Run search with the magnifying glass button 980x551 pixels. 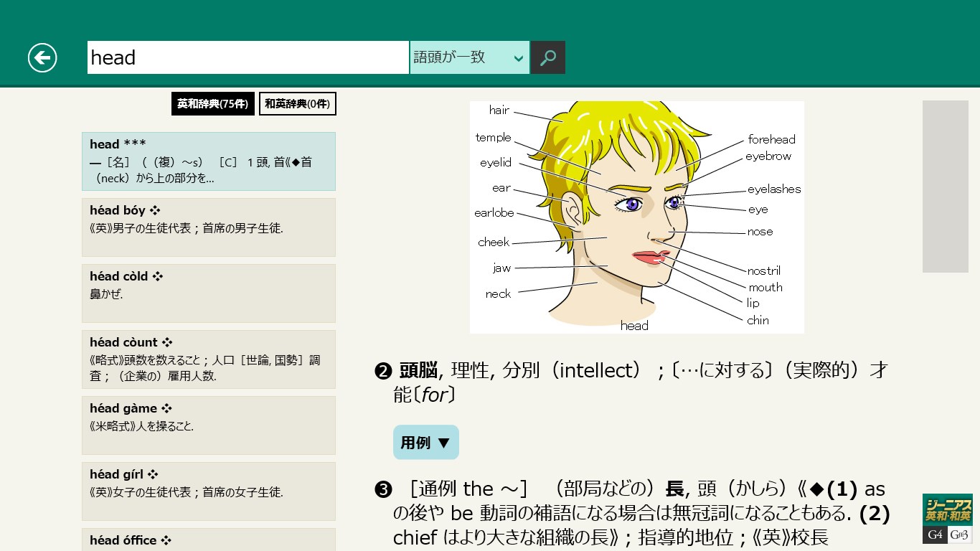pos(548,57)
